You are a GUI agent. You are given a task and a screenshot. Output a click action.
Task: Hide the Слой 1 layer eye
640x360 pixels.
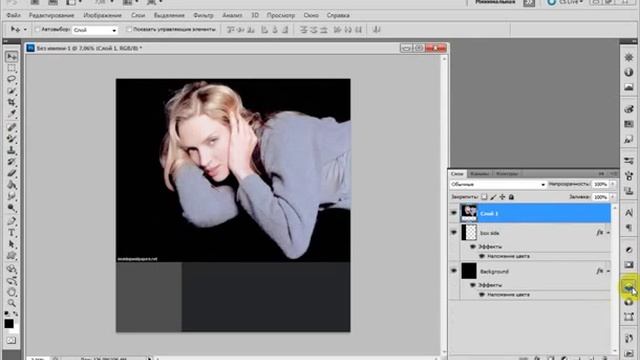(x=453, y=213)
